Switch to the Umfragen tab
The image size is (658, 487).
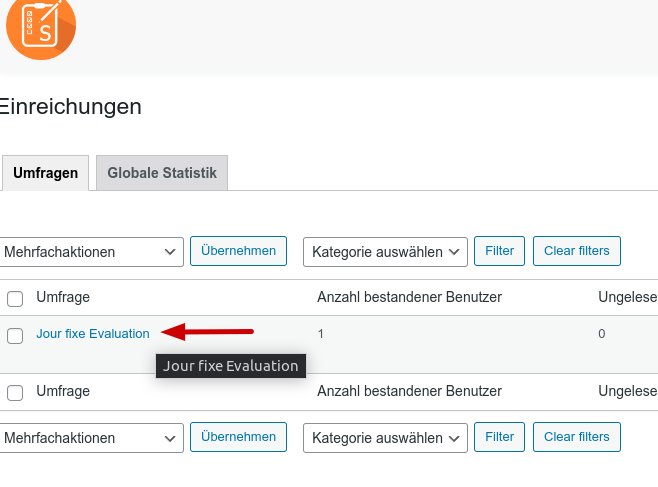(45, 173)
